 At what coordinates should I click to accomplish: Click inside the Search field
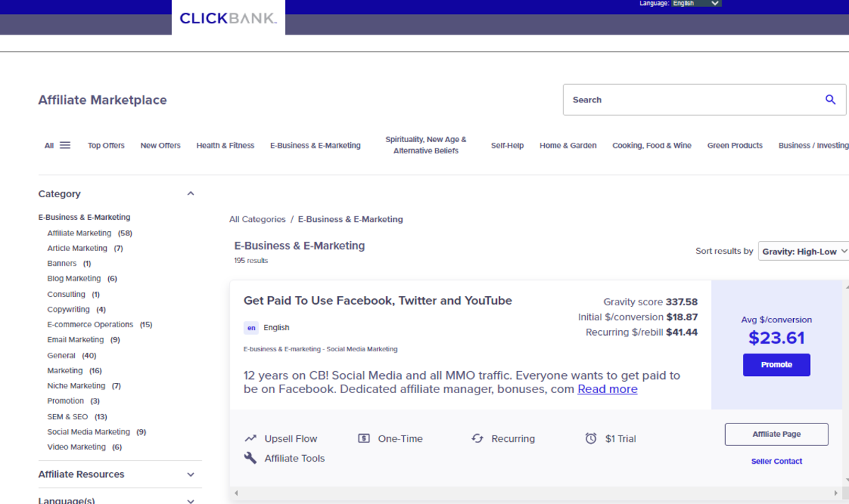pyautogui.click(x=672, y=100)
